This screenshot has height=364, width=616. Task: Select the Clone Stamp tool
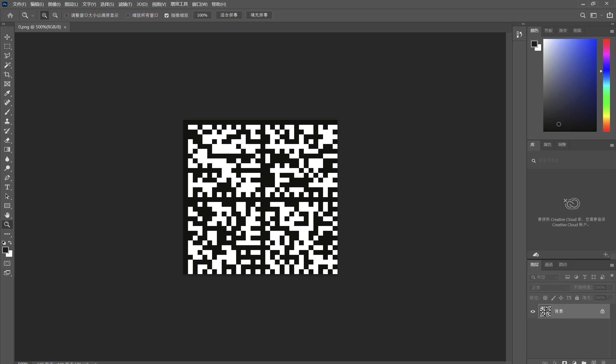7,121
